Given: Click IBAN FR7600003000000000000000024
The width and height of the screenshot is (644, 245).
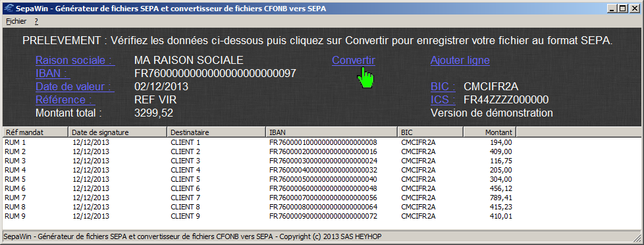Looking at the screenshot, I should tap(323, 161).
